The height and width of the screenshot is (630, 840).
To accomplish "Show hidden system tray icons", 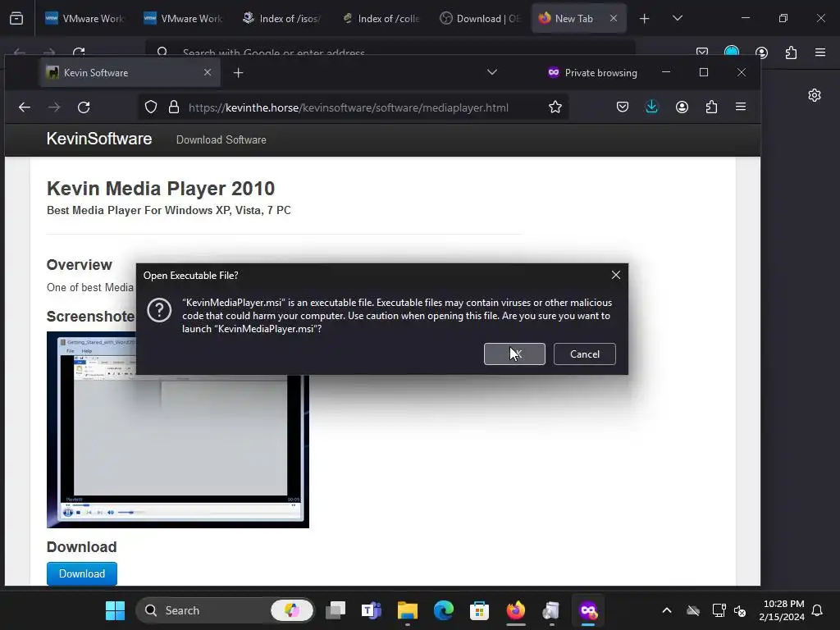I will [x=667, y=610].
